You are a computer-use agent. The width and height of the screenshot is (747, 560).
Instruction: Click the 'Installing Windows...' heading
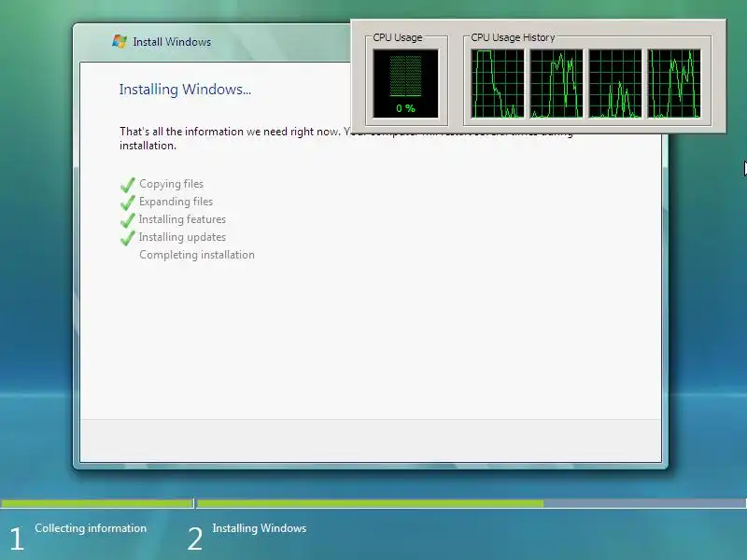pos(185,90)
